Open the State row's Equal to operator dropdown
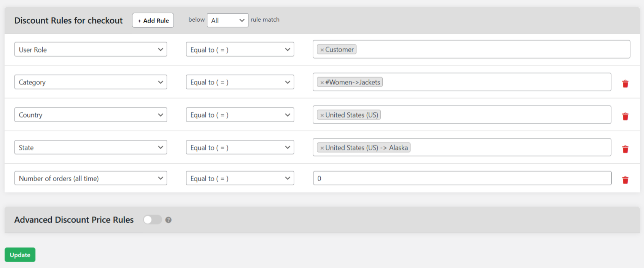The image size is (644, 268). 240,148
